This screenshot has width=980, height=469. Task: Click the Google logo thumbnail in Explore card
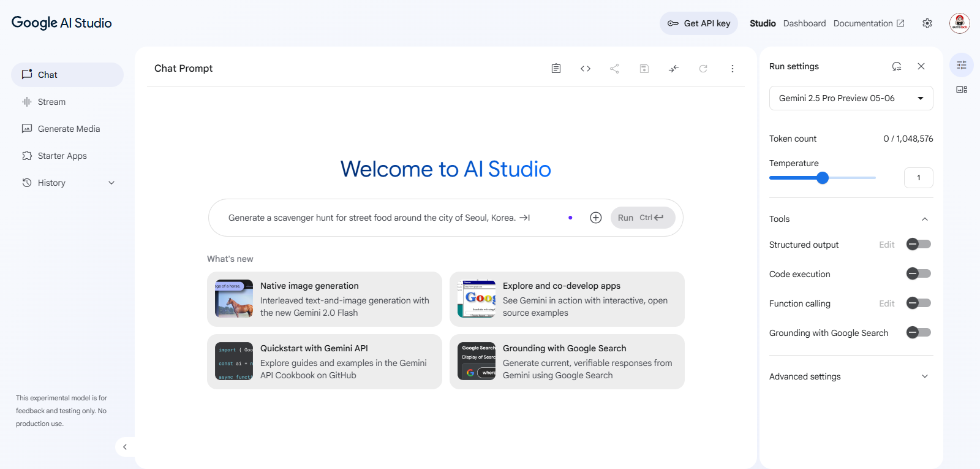[x=477, y=299]
